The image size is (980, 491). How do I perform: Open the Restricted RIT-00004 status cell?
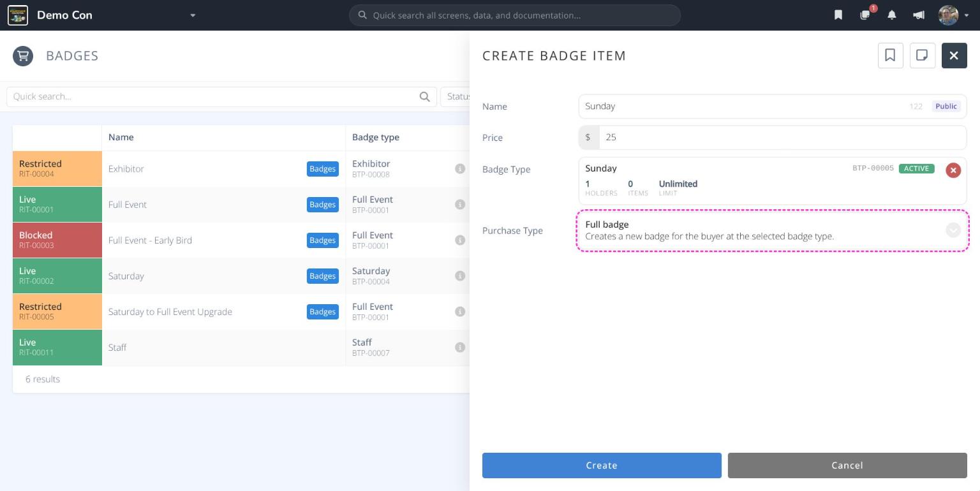57,169
